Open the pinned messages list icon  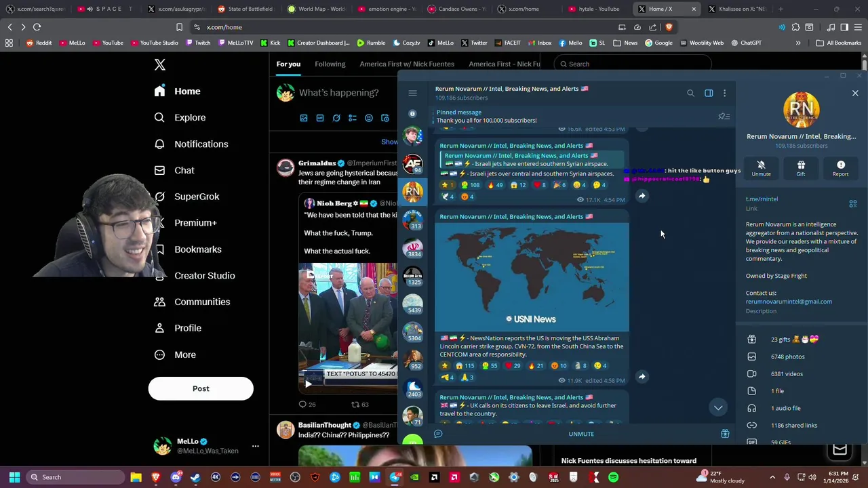[724, 116]
